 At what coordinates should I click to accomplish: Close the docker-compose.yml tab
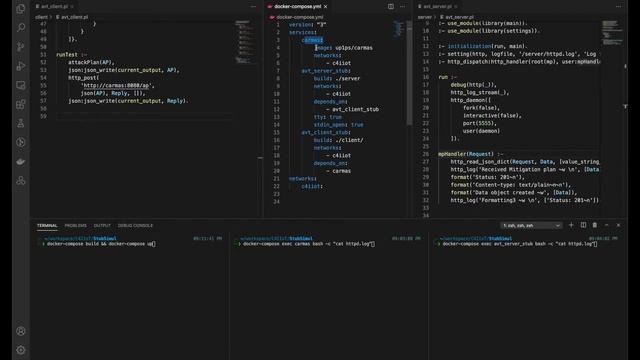(x=325, y=7)
